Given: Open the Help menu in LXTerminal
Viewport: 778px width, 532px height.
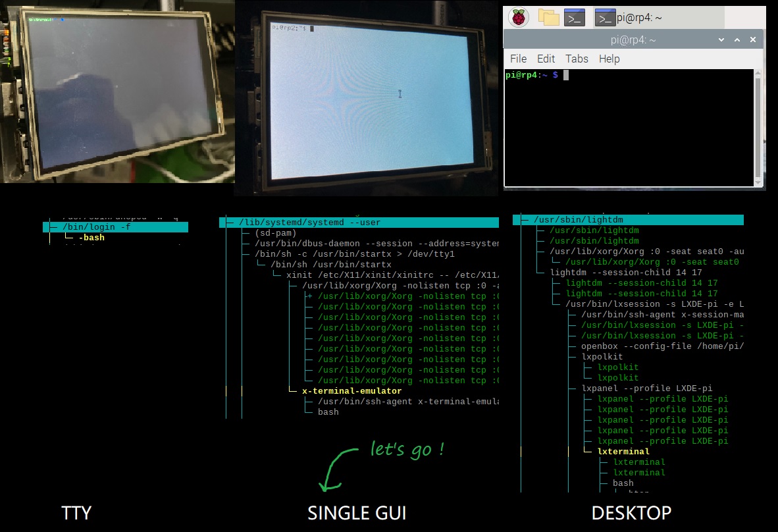Looking at the screenshot, I should (609, 59).
